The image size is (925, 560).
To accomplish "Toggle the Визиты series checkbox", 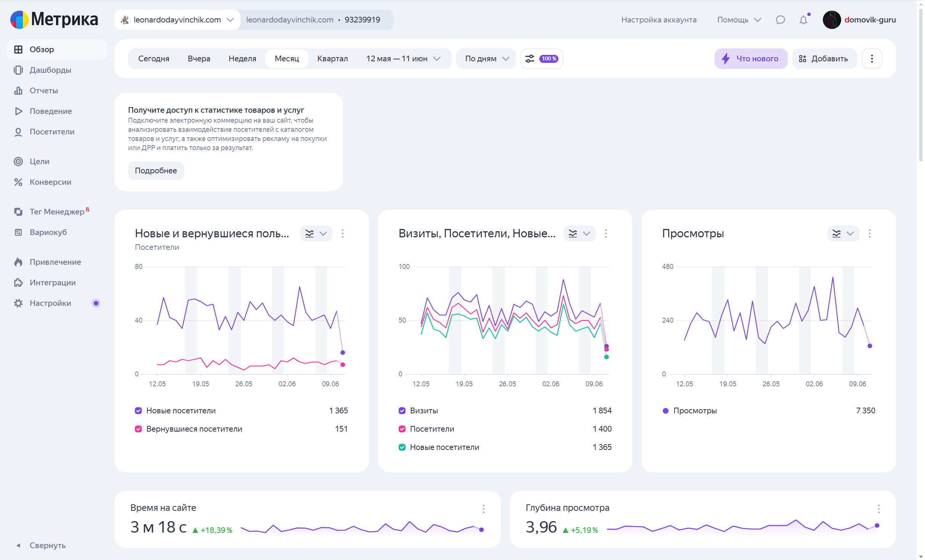I will (402, 411).
